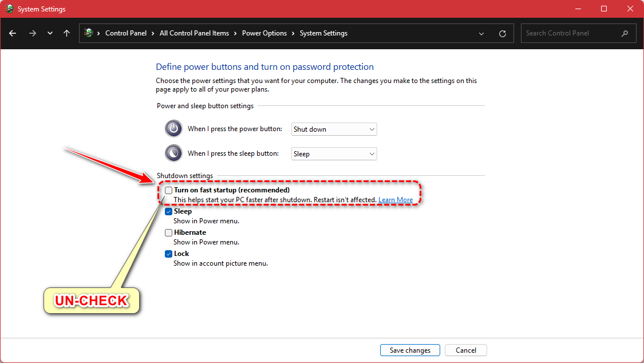Click the Control Panel address bar icon
The image size is (644, 363).
(88, 33)
